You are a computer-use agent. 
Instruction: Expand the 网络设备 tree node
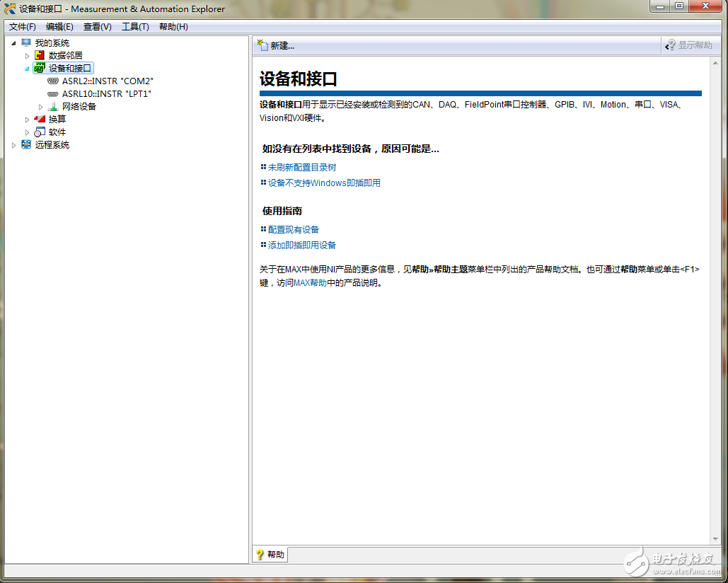click(40, 107)
